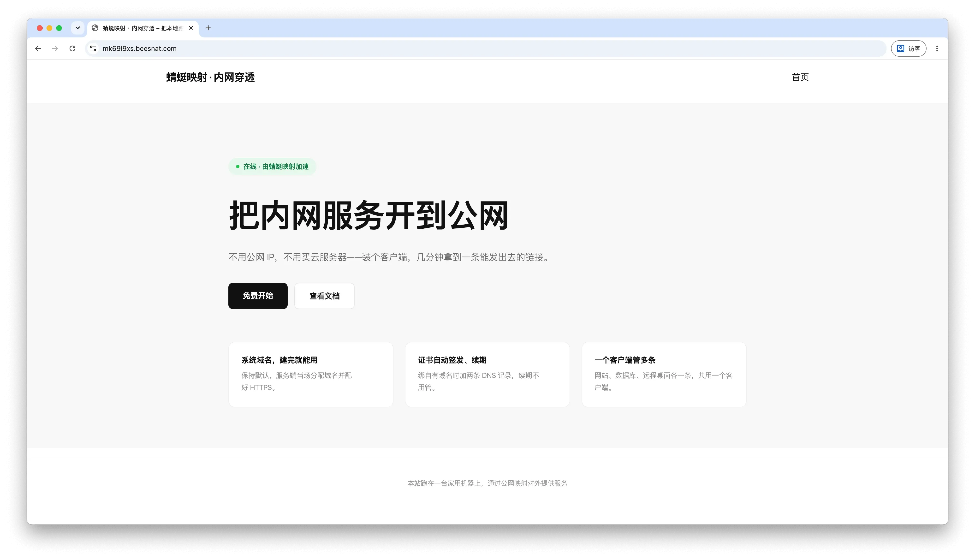Click the macOS red close window button
The height and width of the screenshot is (560, 975).
40,28
